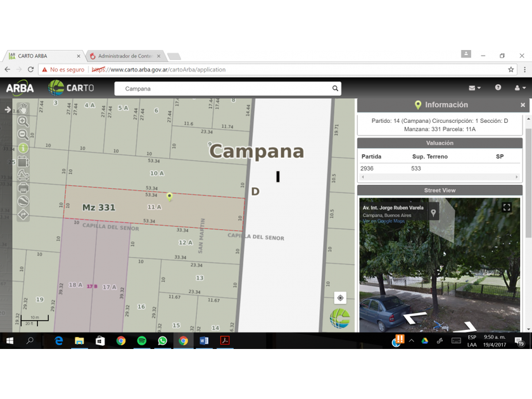This screenshot has width=532, height=399.
Task: Click the print map icon
Action: pyautogui.click(x=23, y=188)
